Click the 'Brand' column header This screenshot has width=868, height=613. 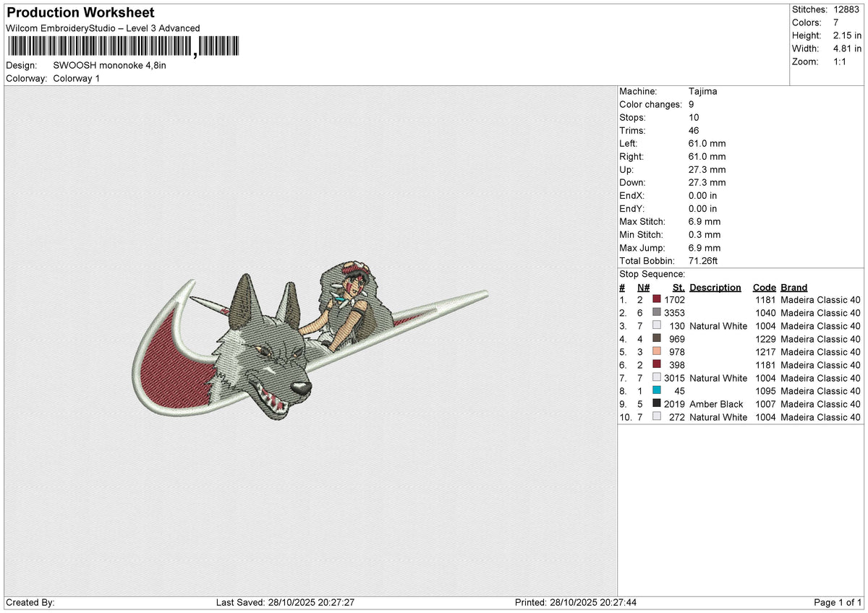[x=794, y=287]
